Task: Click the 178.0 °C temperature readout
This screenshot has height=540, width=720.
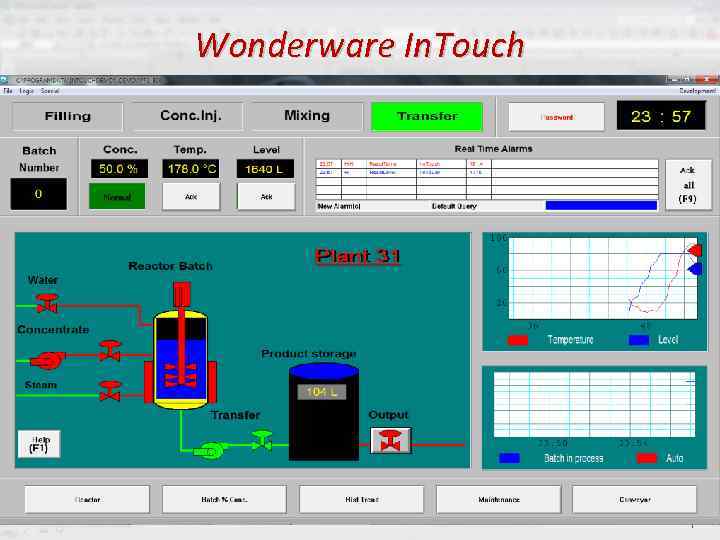Action: pos(191,169)
